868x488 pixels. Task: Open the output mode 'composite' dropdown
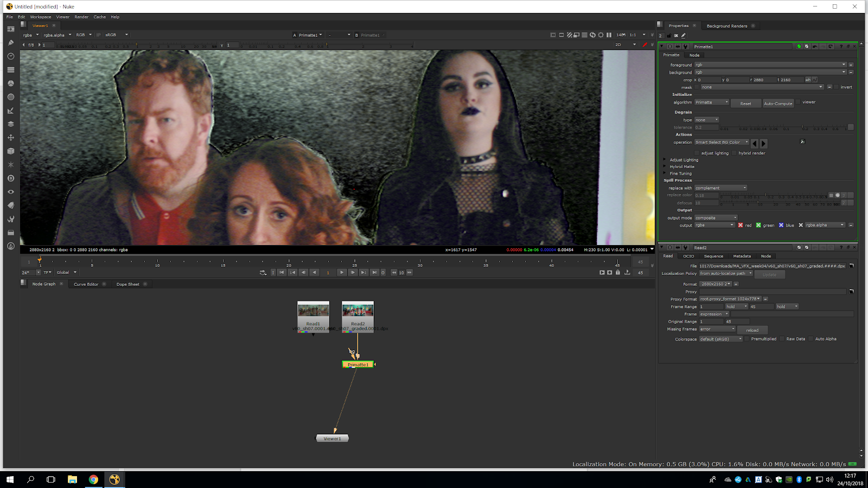(x=716, y=218)
